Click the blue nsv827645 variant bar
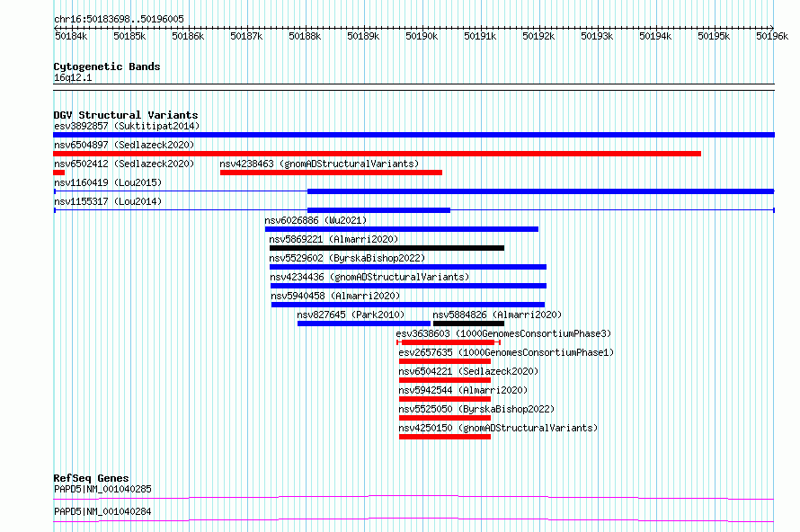Screen dimensions: 800x532 point(364,324)
